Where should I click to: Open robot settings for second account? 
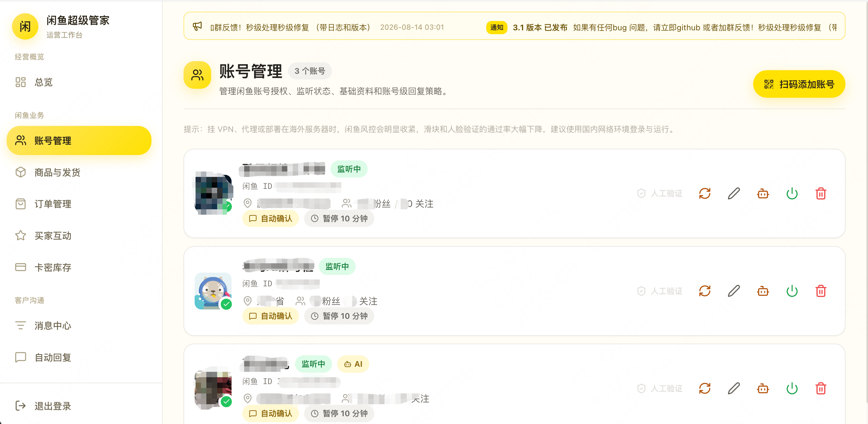tap(763, 291)
